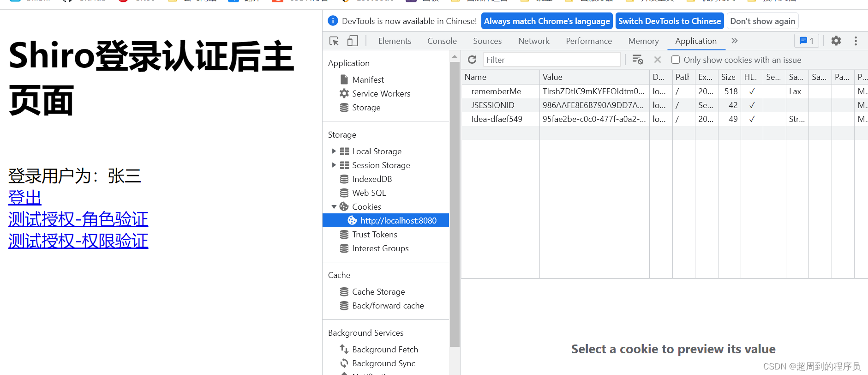
Task: Select the Idea-dfaef549 cookie row
Action: [664, 119]
